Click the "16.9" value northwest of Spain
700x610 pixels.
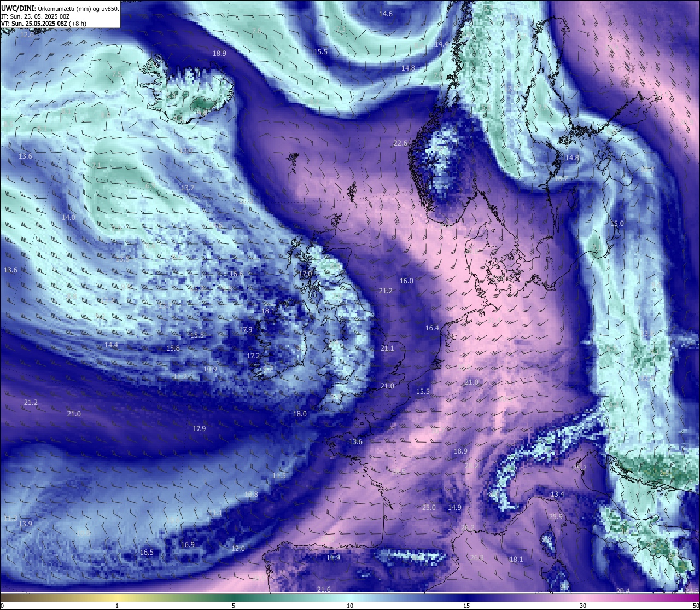(x=188, y=544)
